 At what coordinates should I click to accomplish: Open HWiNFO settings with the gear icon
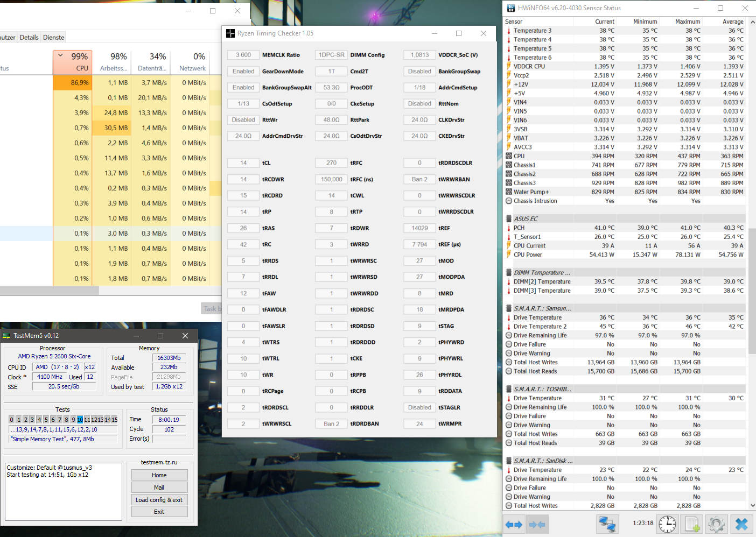[x=716, y=524]
